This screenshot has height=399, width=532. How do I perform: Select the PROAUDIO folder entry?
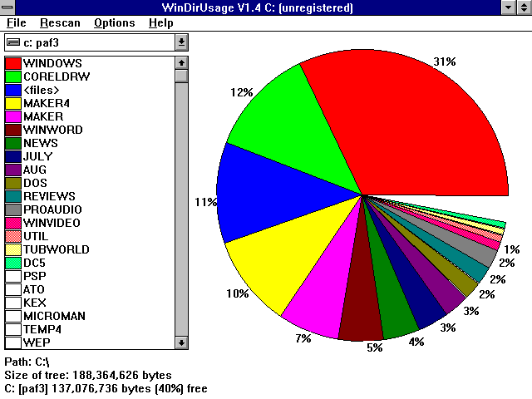click(55, 209)
